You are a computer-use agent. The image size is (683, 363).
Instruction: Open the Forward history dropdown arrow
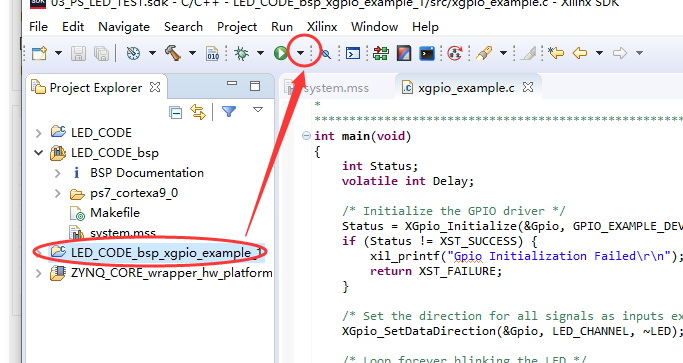click(639, 53)
